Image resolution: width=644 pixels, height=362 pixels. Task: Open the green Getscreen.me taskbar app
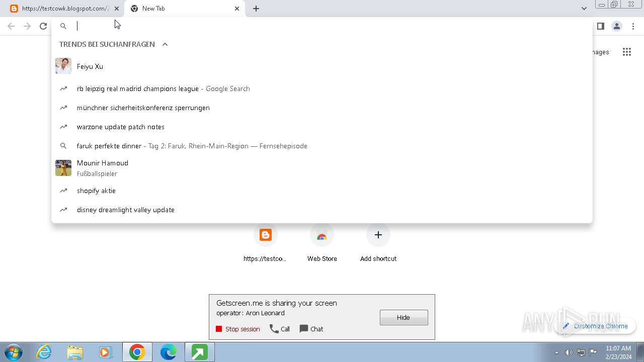pos(199,352)
